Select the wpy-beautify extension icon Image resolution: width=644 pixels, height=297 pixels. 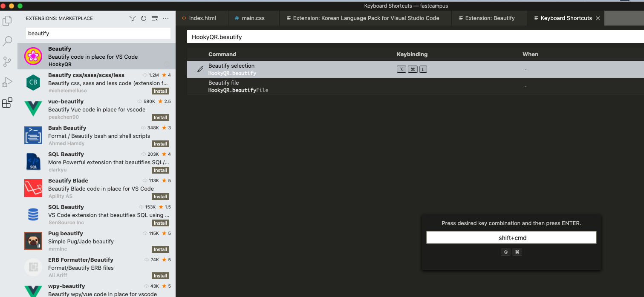tap(33, 291)
